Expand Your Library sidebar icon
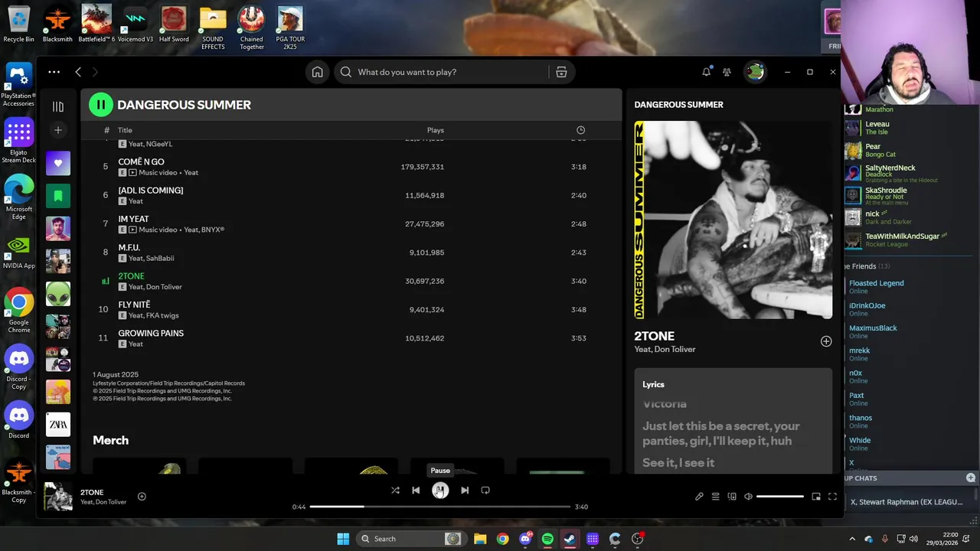This screenshot has width=980, height=551. pyautogui.click(x=57, y=106)
